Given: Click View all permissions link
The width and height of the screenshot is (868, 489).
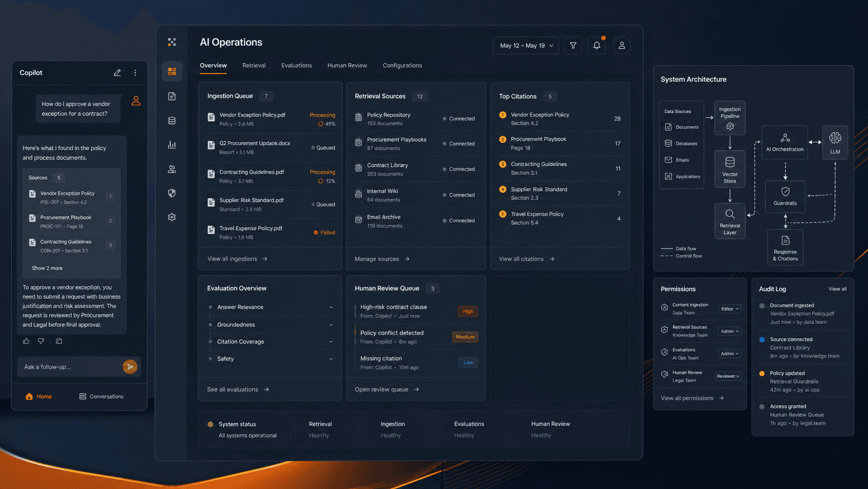Looking at the screenshot, I should pos(692,398).
